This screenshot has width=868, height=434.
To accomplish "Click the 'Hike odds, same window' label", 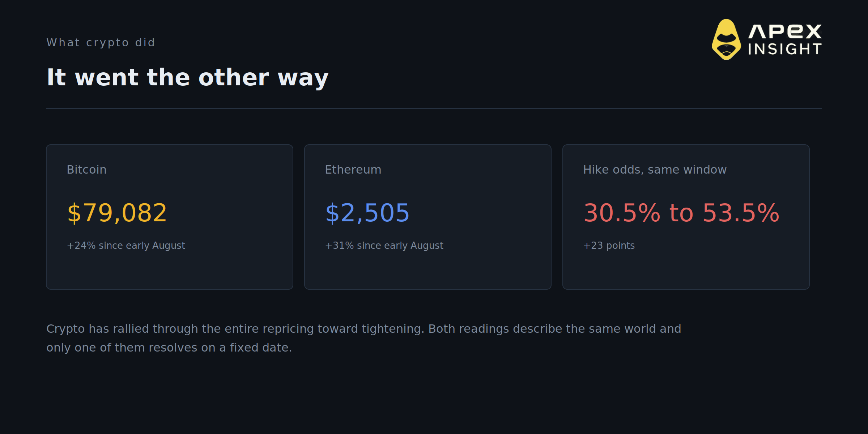I will [655, 170].
